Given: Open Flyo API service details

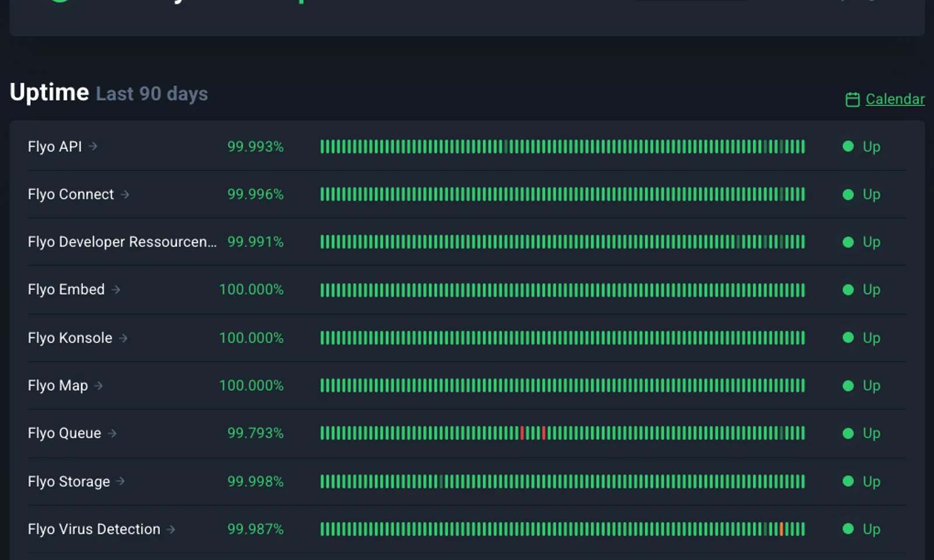Looking at the screenshot, I should coord(55,146).
